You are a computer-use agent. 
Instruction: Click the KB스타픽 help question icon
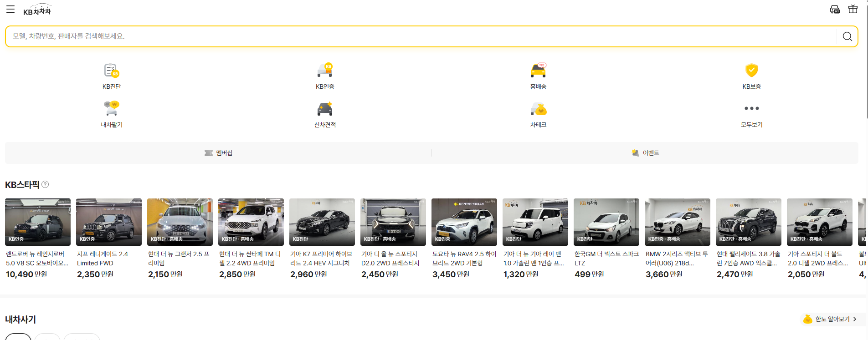(45, 184)
